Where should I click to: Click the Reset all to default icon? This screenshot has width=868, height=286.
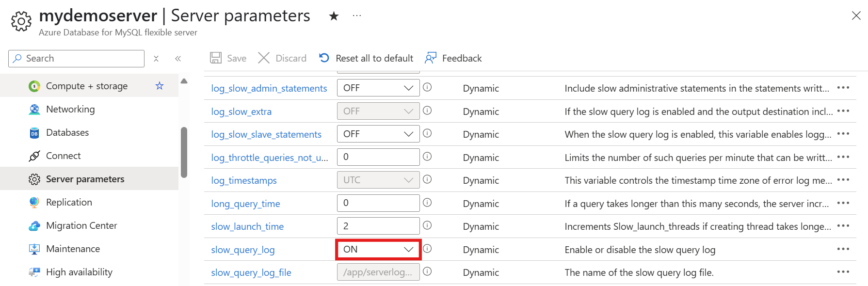(324, 58)
